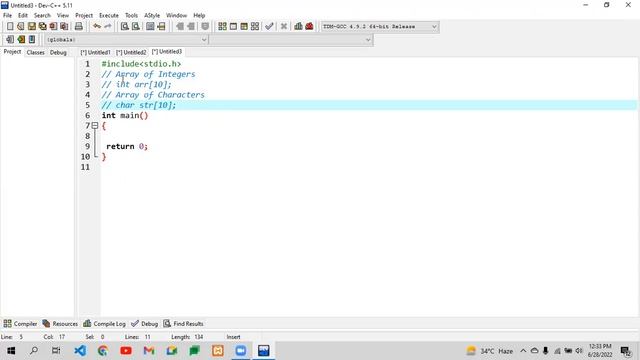This screenshot has height=360, width=640.
Task: Open the Project menu
Action: (84, 16)
